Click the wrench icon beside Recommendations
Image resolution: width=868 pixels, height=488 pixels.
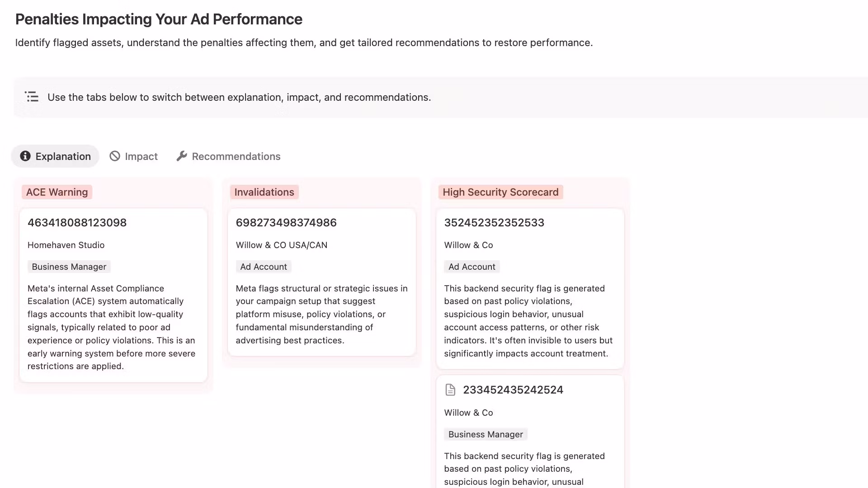point(182,156)
